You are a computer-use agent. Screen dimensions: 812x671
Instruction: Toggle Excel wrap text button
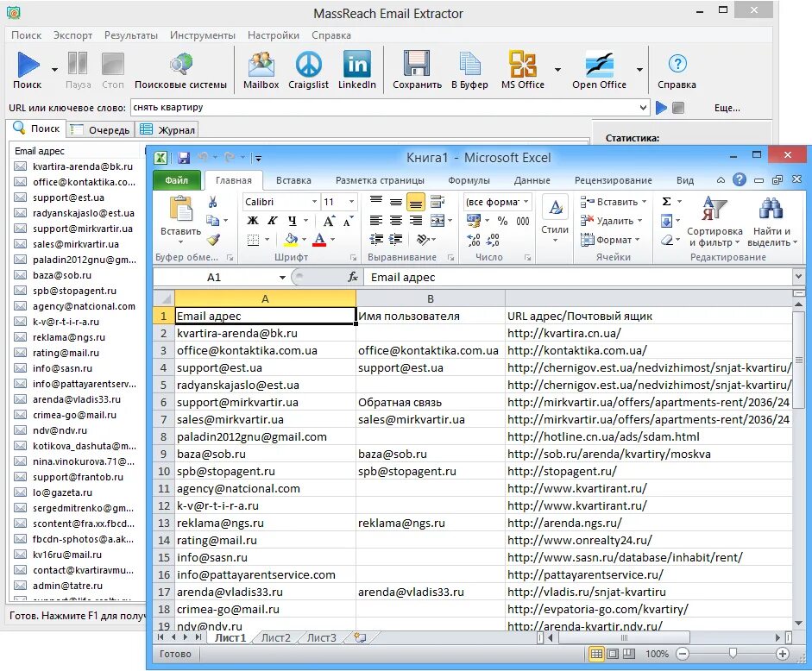tap(437, 202)
